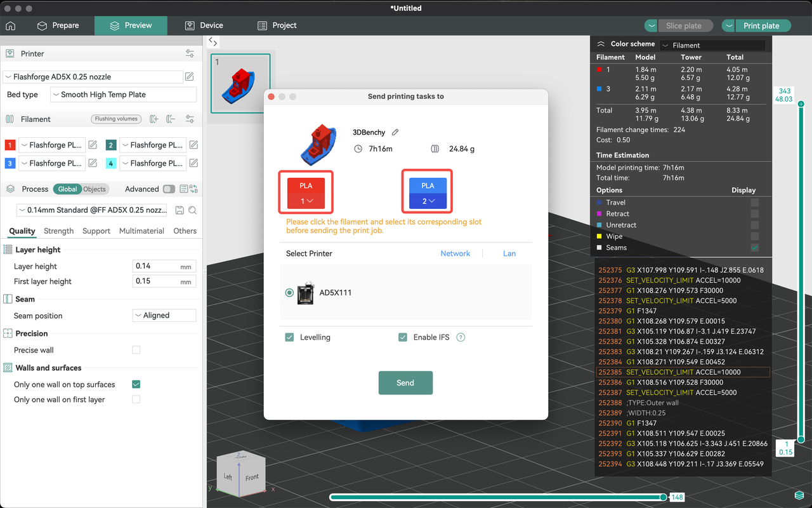812x508 pixels.
Task: Toggle the Advanced mode switch
Action: (x=169, y=189)
